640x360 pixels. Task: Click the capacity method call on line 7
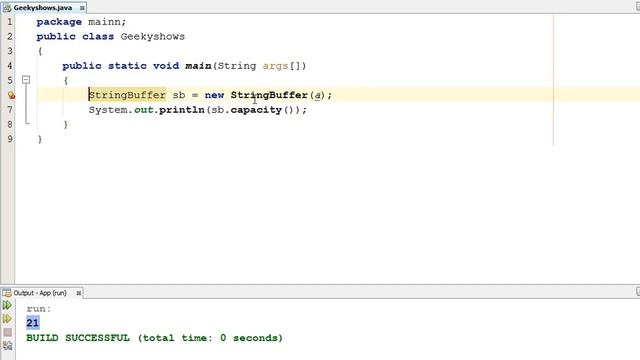coord(256,110)
